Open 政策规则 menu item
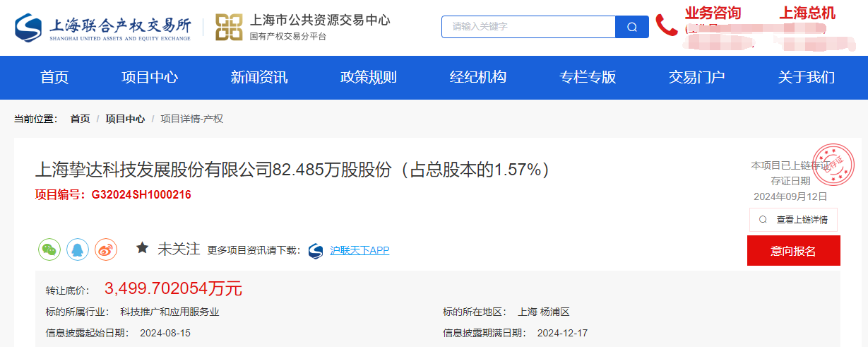This screenshot has height=347, width=868. 369,78
